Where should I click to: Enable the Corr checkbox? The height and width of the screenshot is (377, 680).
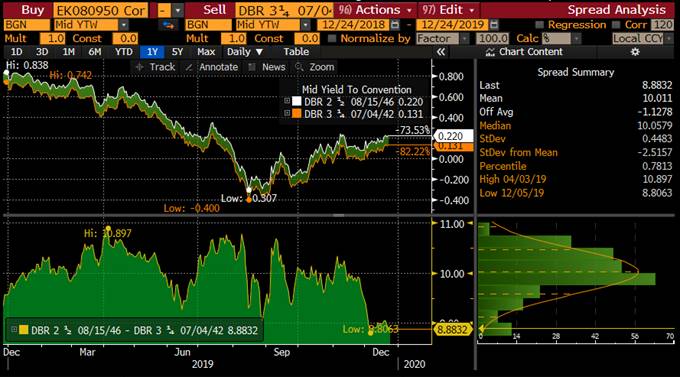tap(616, 25)
